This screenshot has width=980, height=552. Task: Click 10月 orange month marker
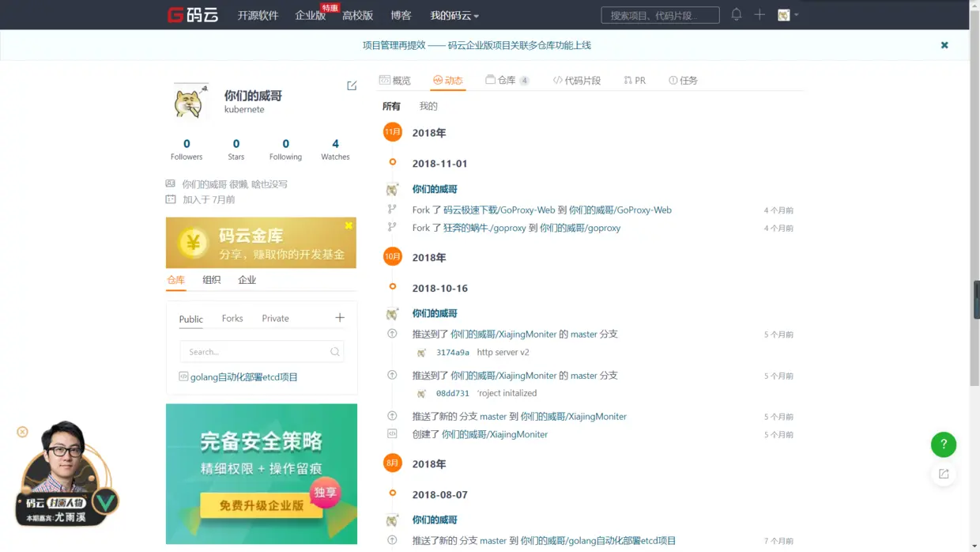pos(393,256)
